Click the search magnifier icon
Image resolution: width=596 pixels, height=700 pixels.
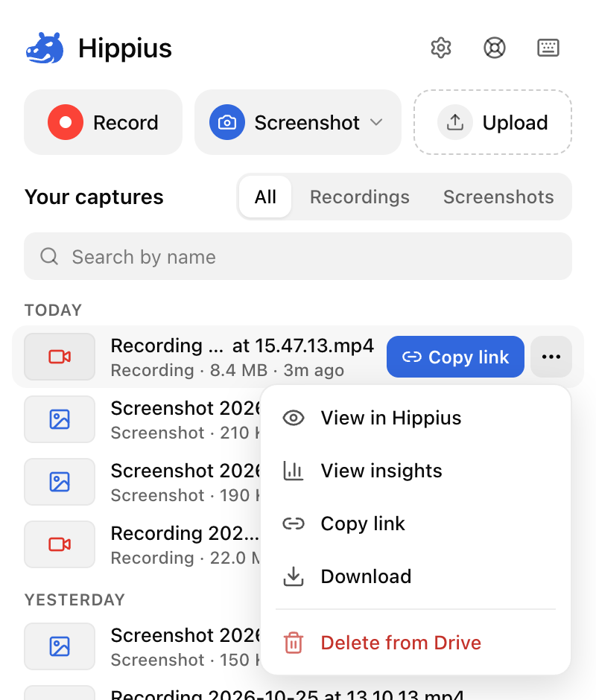point(49,256)
